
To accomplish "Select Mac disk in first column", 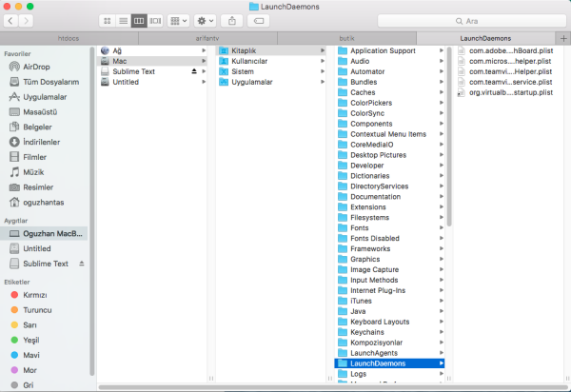I will [x=153, y=61].
